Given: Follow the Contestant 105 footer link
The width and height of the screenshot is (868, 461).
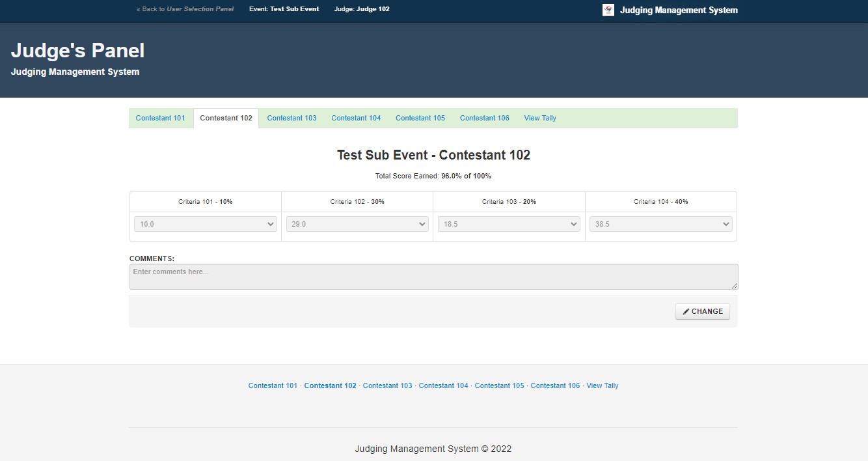Looking at the screenshot, I should click(500, 386).
